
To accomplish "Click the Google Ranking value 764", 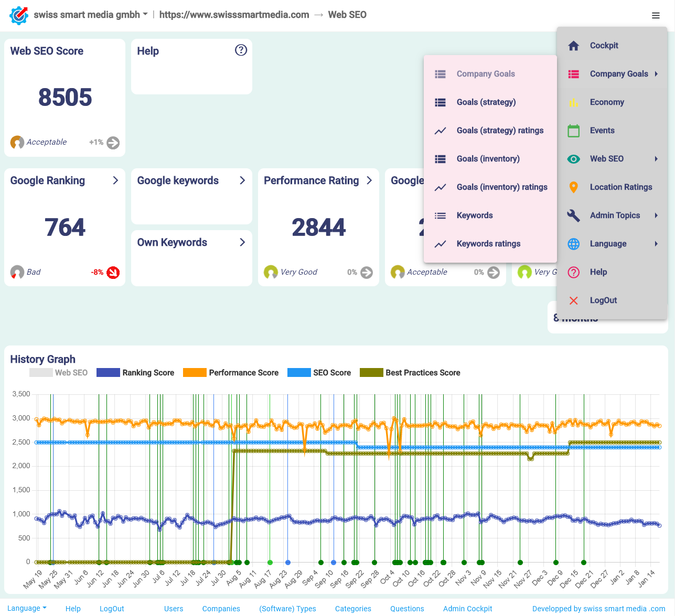I will pyautogui.click(x=65, y=228).
